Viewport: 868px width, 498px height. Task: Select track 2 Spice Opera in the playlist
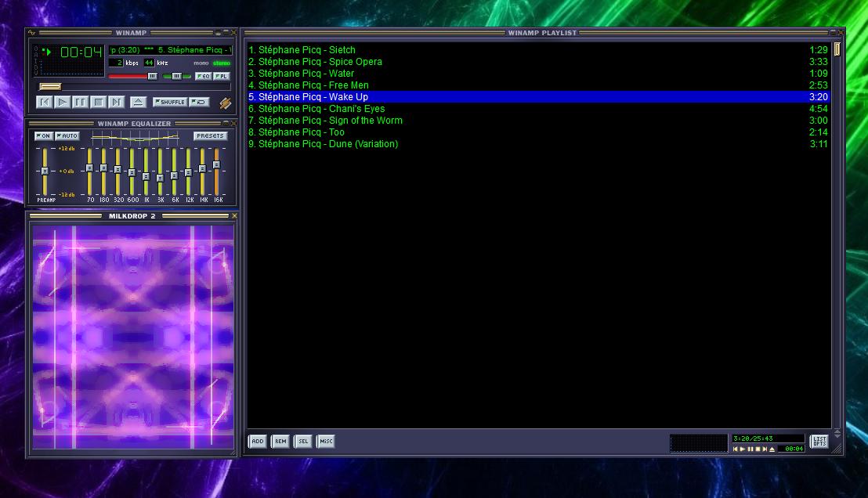538,61
